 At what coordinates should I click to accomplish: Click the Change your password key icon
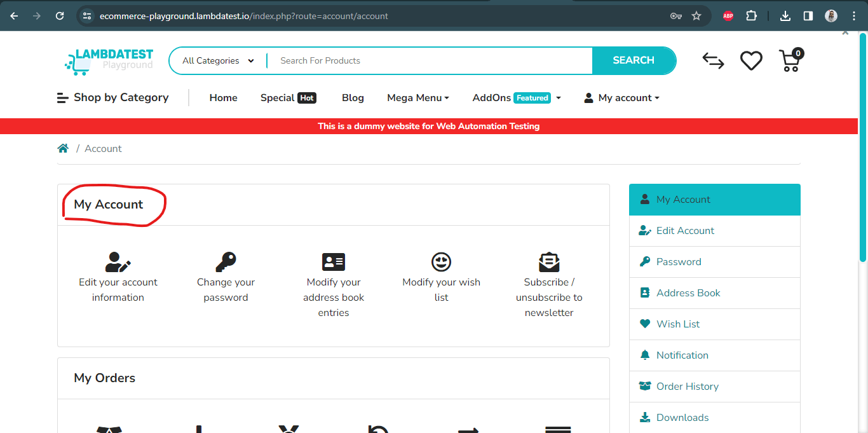tap(226, 261)
